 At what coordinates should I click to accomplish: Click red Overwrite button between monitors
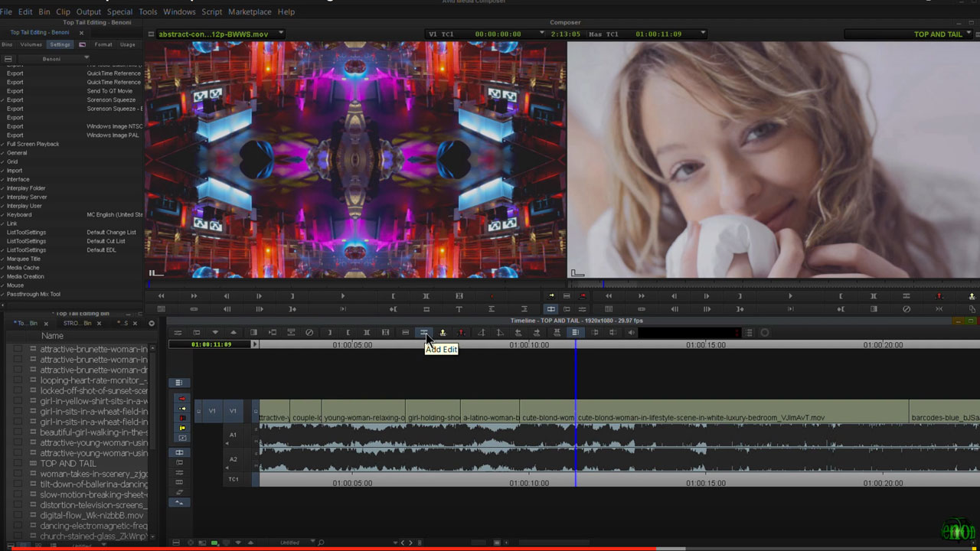[583, 296]
